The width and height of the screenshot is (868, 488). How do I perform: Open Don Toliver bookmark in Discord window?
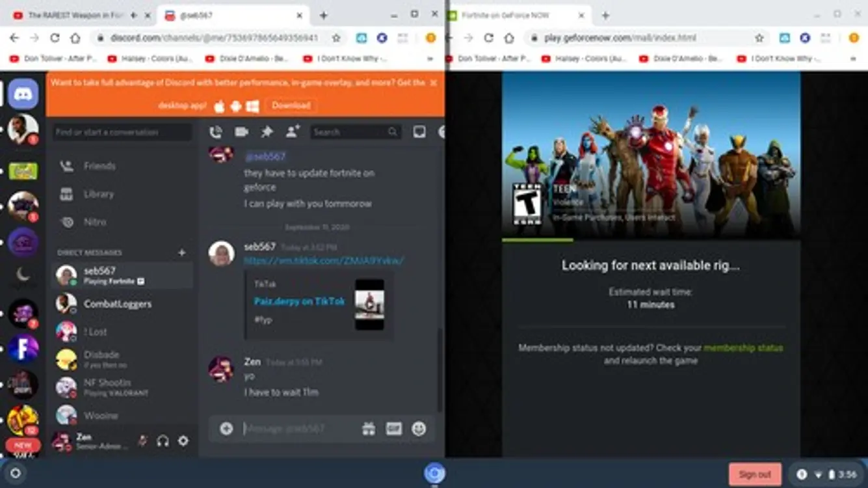55,59
